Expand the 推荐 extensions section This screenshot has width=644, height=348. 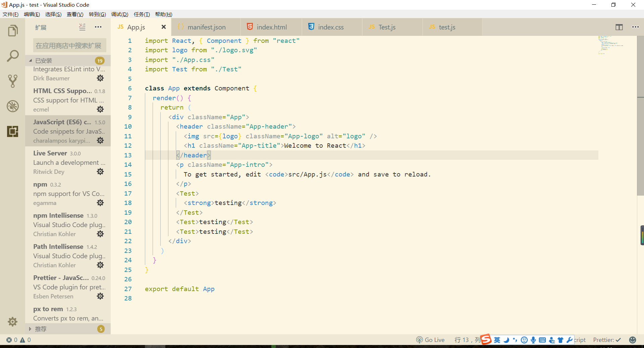pyautogui.click(x=41, y=329)
